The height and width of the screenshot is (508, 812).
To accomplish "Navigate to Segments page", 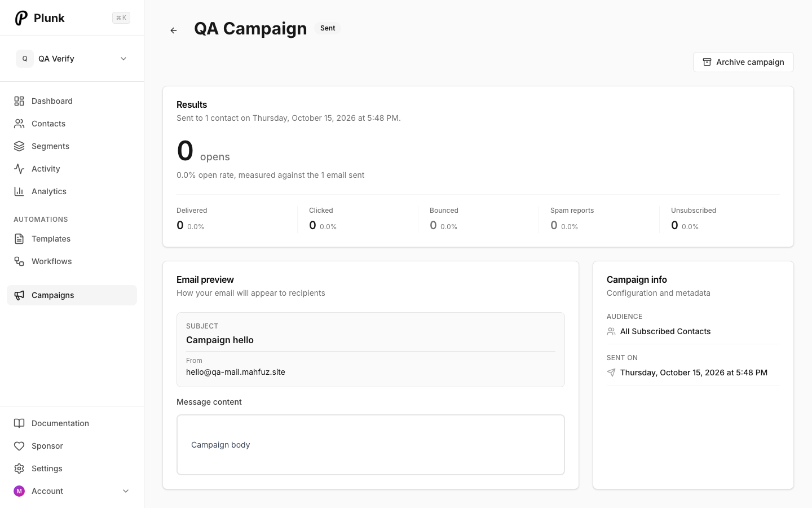I will (72, 146).
